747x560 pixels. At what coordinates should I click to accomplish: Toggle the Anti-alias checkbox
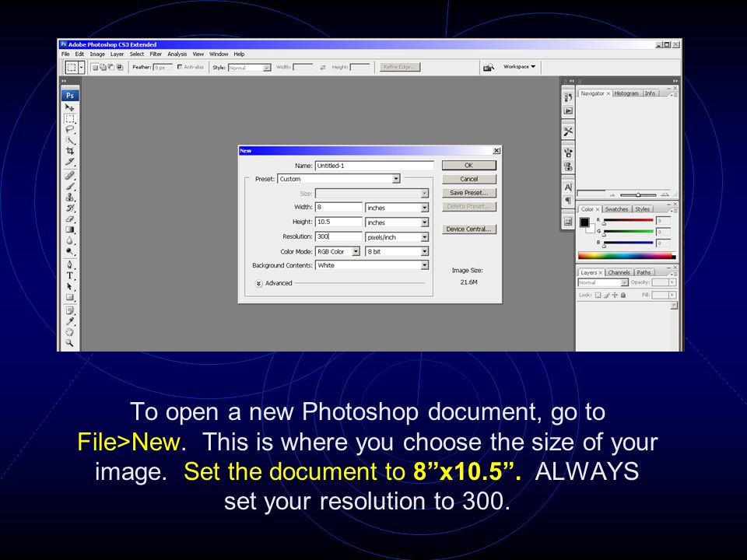click(180, 67)
